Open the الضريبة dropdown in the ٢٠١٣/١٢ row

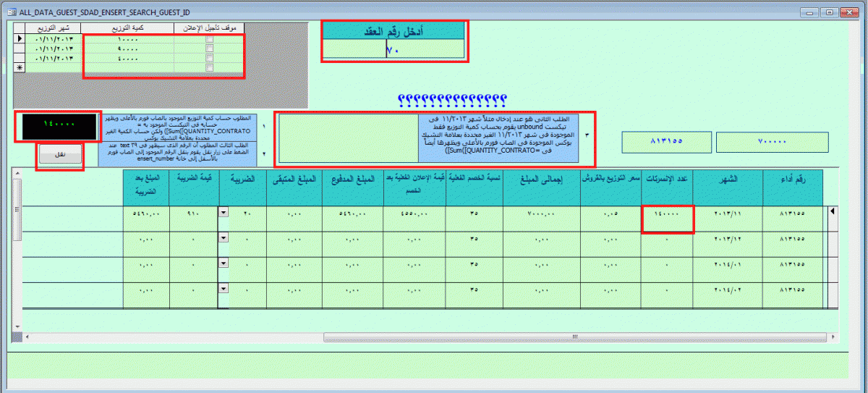[223, 238]
